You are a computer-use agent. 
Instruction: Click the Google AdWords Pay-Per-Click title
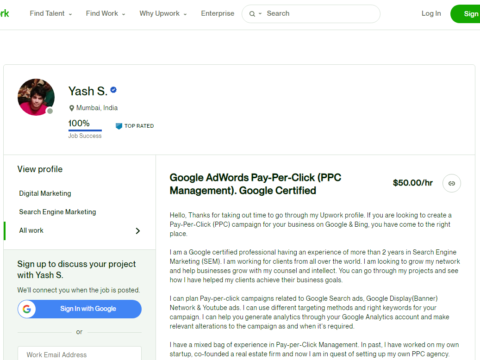[255, 184]
